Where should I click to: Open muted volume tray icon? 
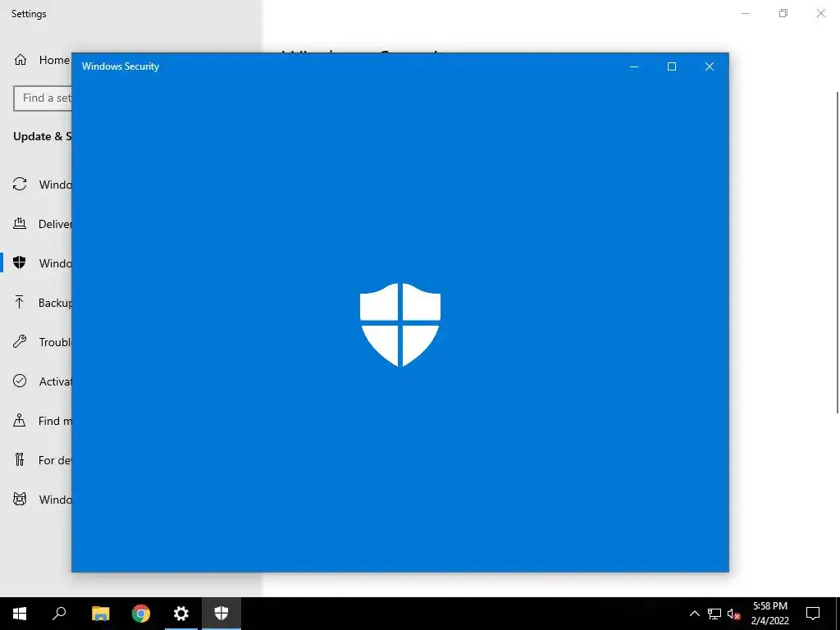734,614
